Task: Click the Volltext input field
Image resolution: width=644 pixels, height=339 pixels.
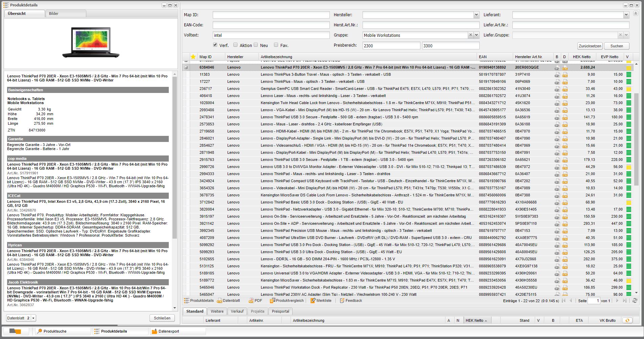Action: pos(271,35)
